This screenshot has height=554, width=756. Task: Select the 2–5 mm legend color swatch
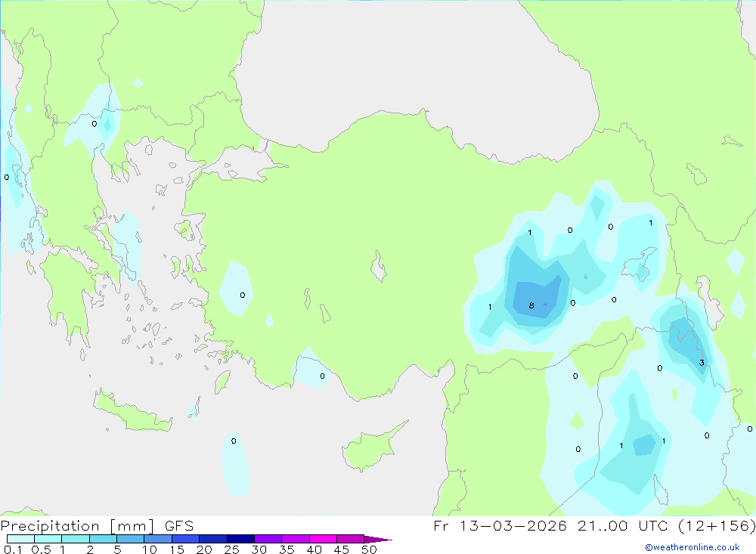tap(103, 539)
